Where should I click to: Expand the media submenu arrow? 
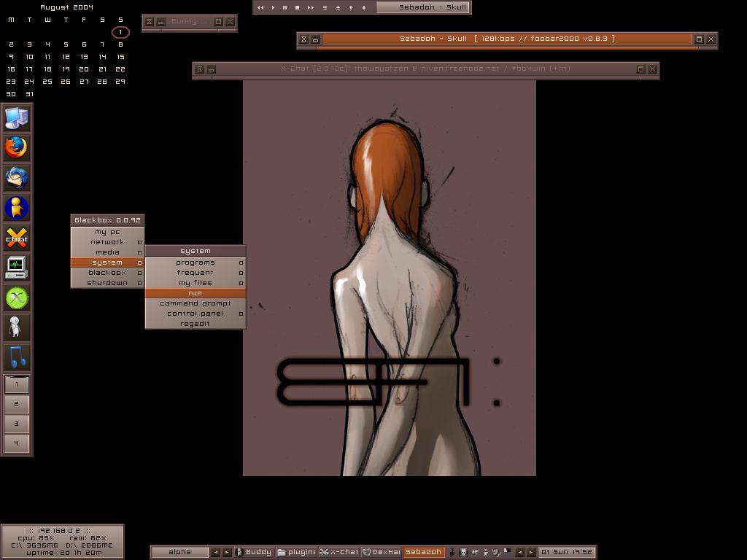click(x=139, y=252)
